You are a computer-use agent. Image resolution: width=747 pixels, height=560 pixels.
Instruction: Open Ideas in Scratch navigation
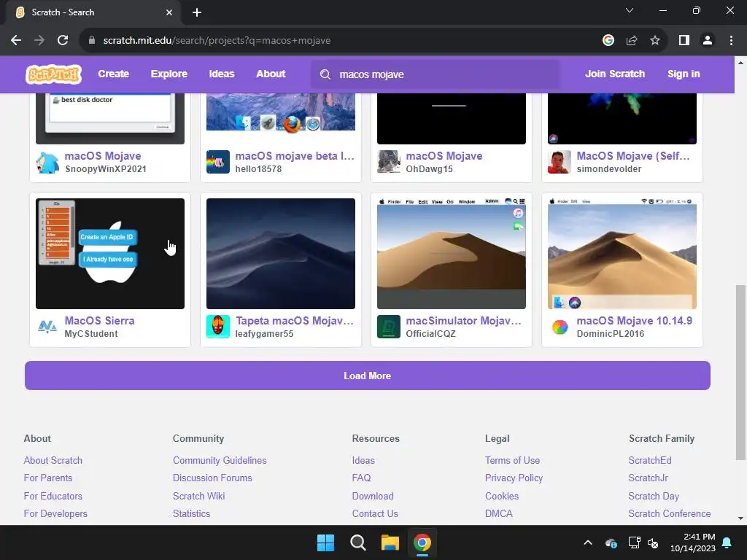point(222,74)
